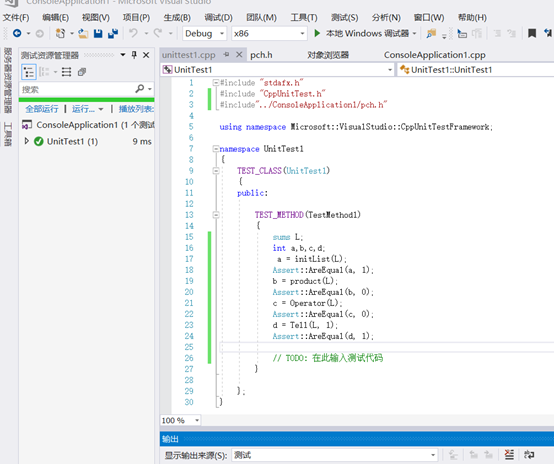Click the green passed check on UnitTest1
The width and height of the screenshot is (554, 464).
click(x=39, y=141)
